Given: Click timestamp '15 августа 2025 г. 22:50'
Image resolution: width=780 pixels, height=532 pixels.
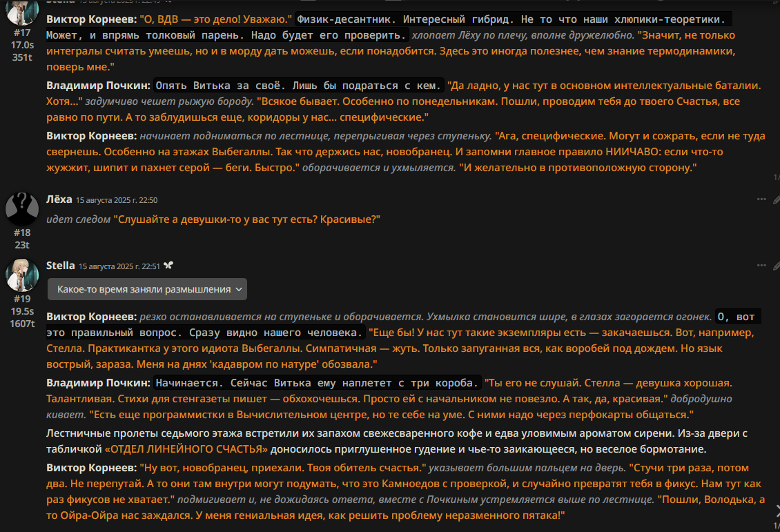Looking at the screenshot, I should point(117,200).
